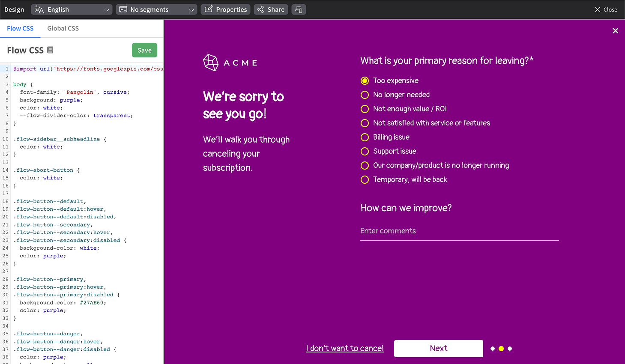Pick the "Support issue" radio option

(365, 151)
